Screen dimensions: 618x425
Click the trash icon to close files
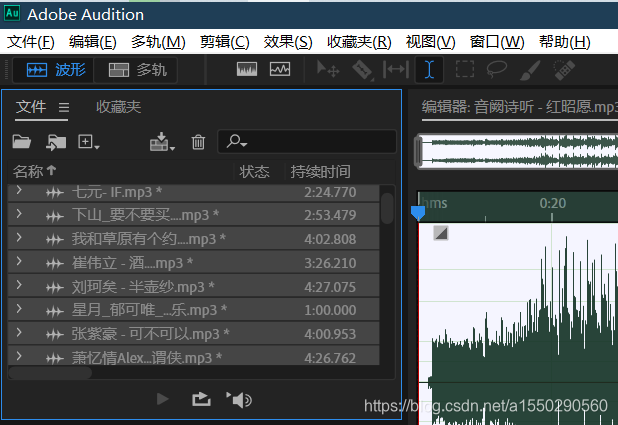point(198,142)
